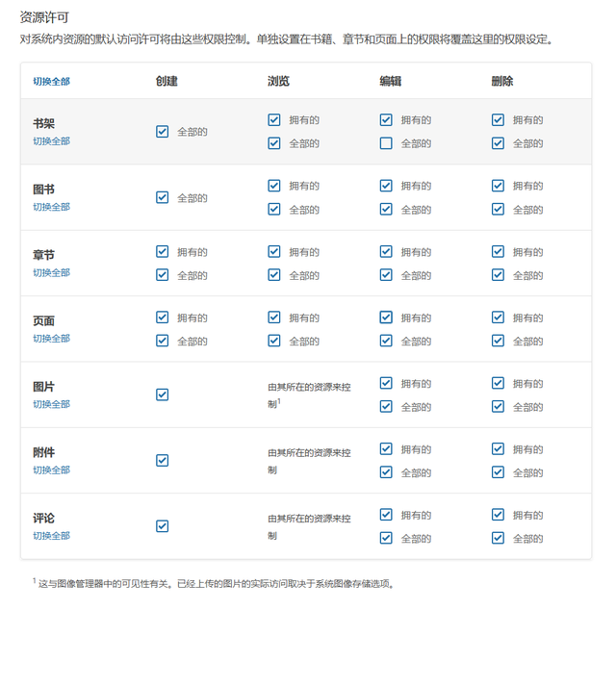
Task: Toggle 书架 删除 全部的 checkbox
Action: 498,143
